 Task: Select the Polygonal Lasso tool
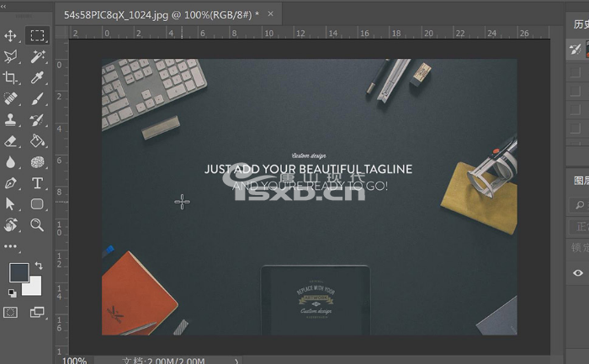[x=10, y=56]
